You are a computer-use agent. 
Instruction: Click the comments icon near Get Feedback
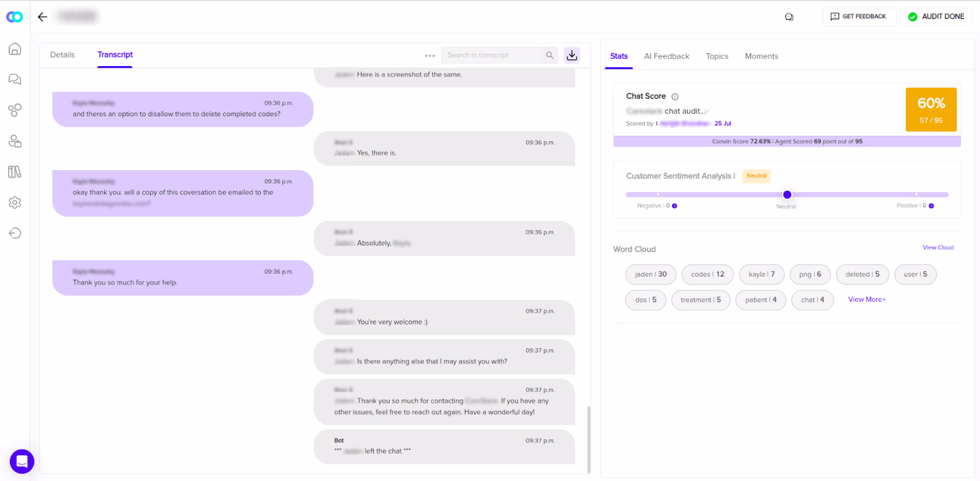pyautogui.click(x=789, y=17)
